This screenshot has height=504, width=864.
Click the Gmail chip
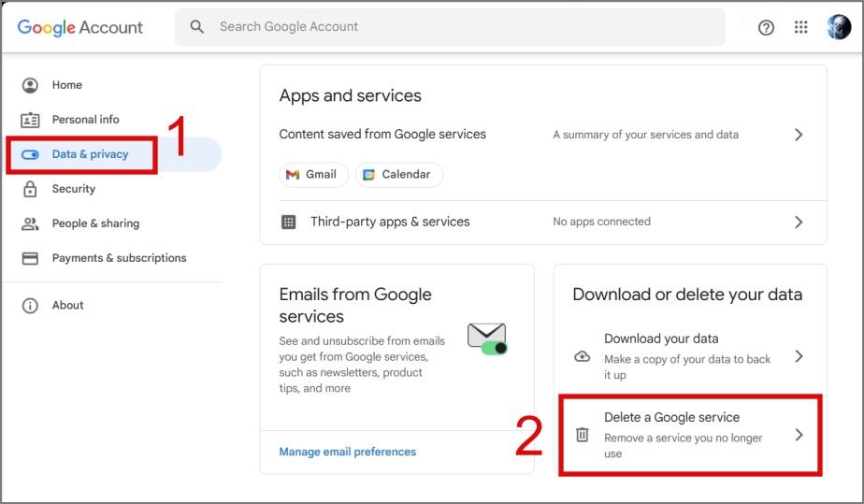[x=313, y=175]
